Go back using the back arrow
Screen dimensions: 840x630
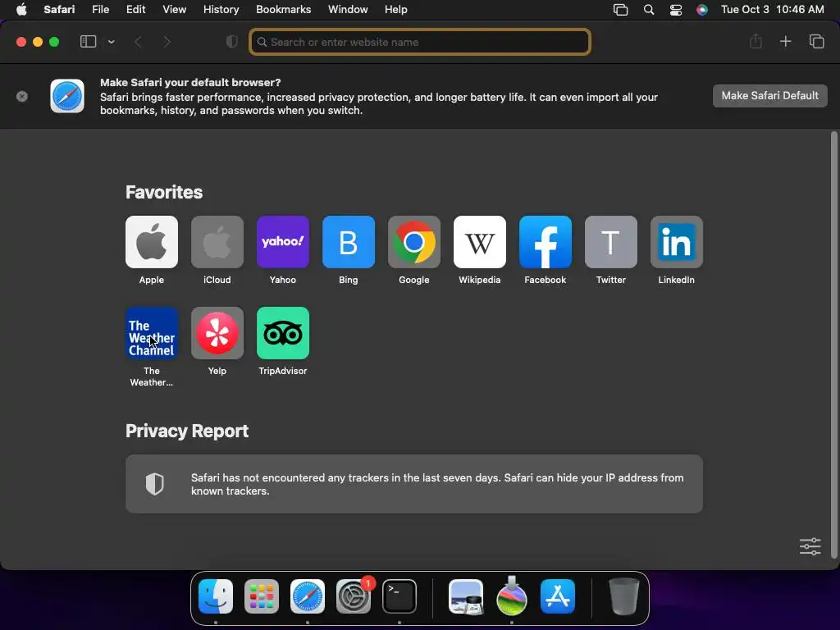[138, 42]
